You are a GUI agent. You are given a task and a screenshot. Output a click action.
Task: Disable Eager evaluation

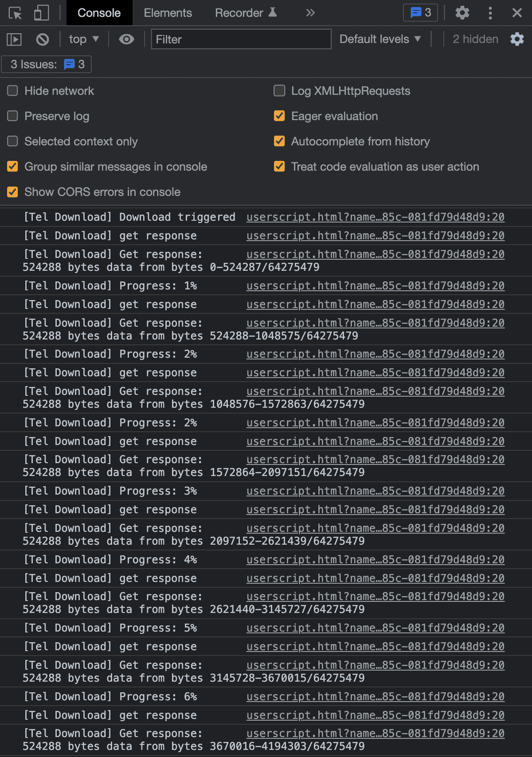(279, 116)
